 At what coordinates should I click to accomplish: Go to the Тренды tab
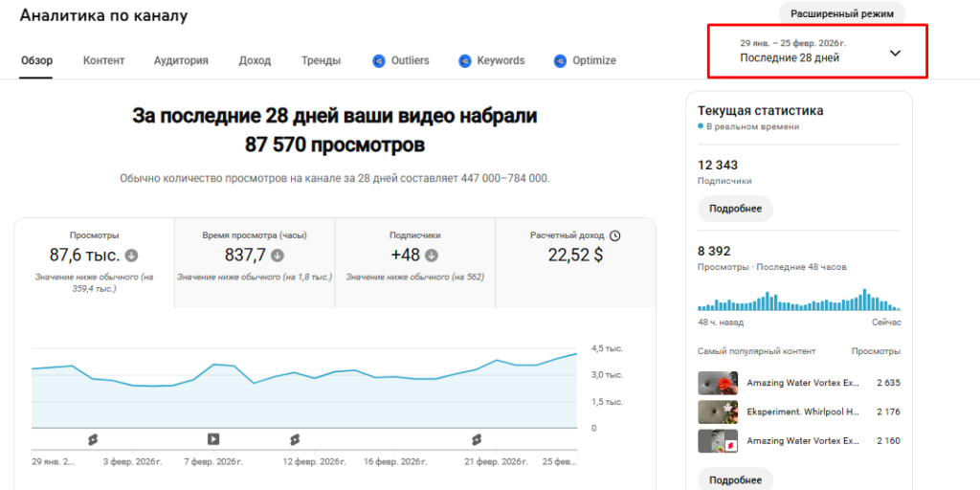click(321, 61)
